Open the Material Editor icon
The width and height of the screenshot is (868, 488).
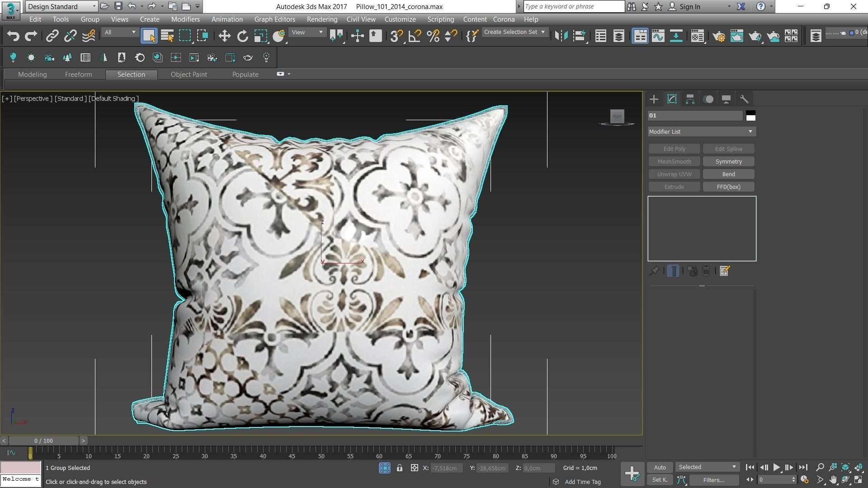(x=697, y=36)
